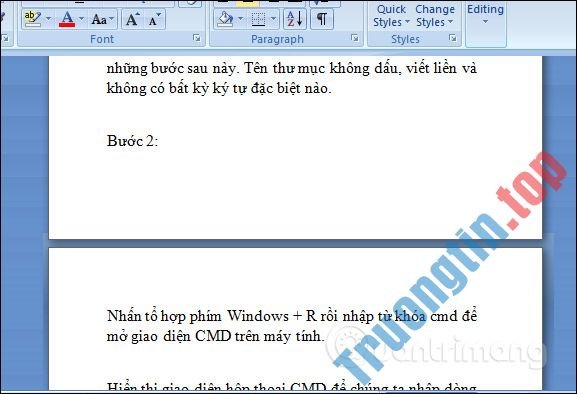Place cursor on 'Bước 2:' line
The height and width of the screenshot is (394, 577).
click(x=132, y=141)
